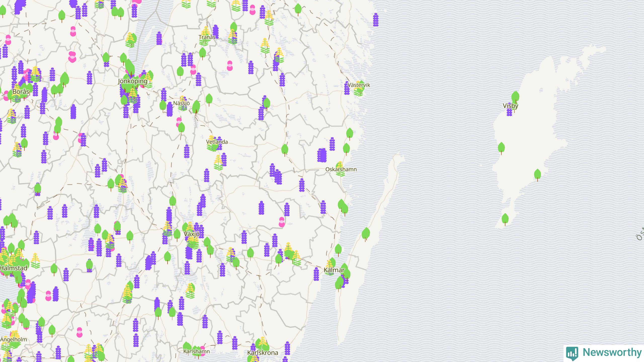Click the Kalmar city label

tap(334, 270)
